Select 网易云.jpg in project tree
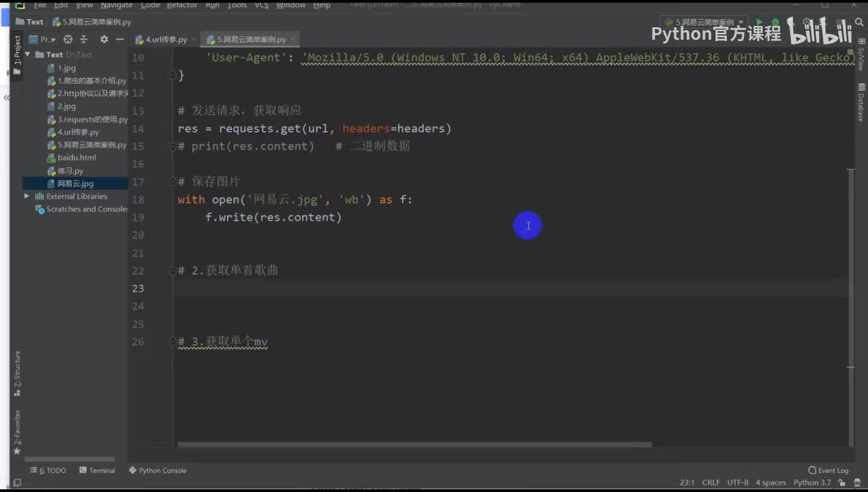This screenshot has width=868, height=492. pyautogui.click(x=74, y=184)
